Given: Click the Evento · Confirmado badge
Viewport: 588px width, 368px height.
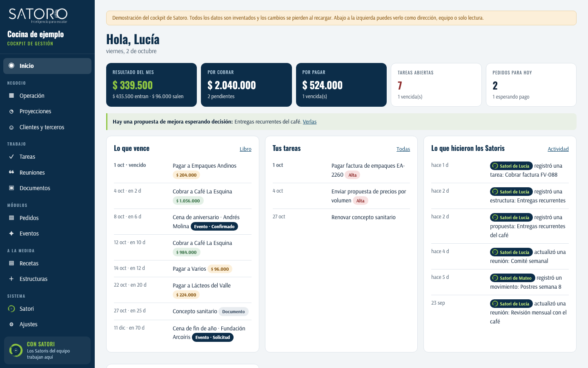Looking at the screenshot, I should tap(214, 227).
